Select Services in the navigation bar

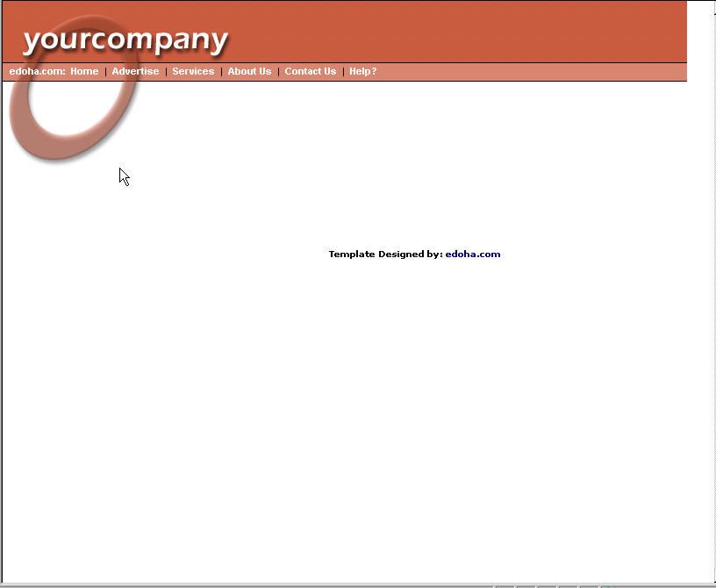coord(193,71)
